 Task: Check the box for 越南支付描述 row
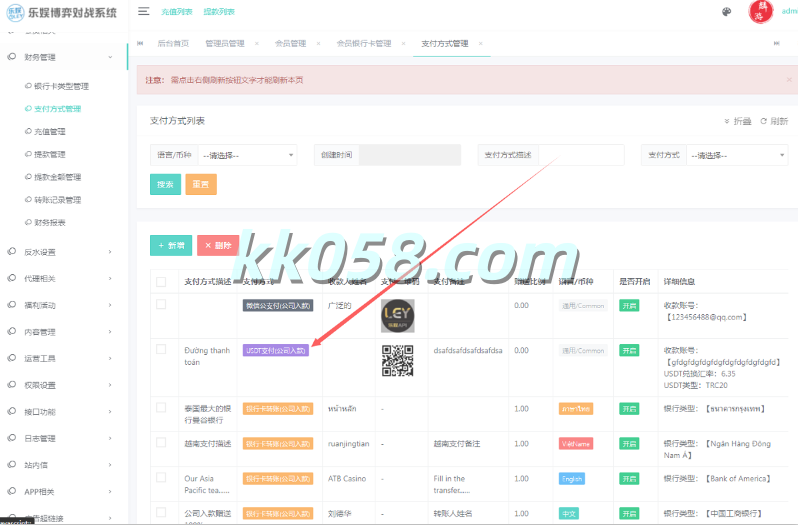click(161, 443)
